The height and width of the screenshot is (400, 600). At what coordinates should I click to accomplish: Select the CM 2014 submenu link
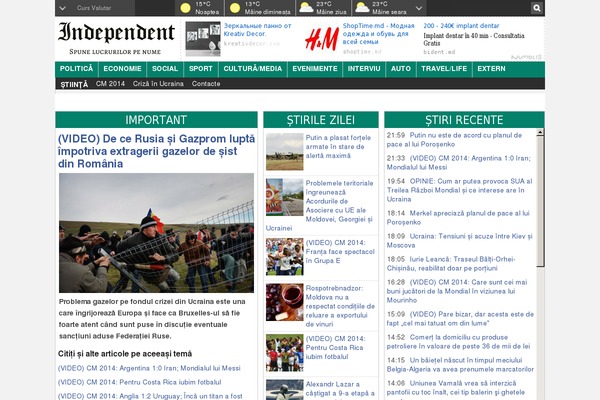pos(110,84)
